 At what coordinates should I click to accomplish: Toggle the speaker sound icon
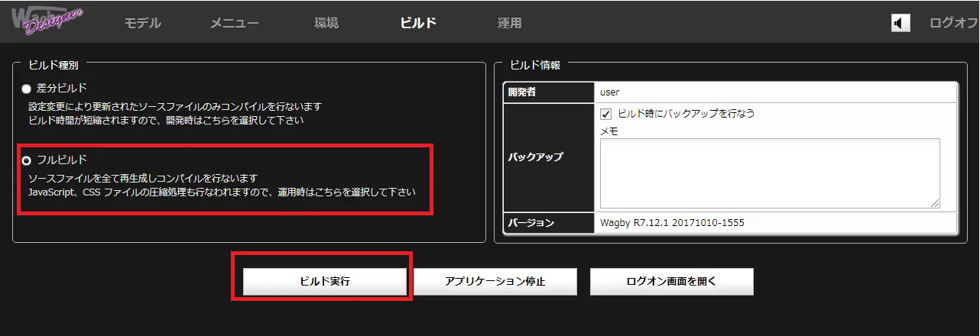900,23
